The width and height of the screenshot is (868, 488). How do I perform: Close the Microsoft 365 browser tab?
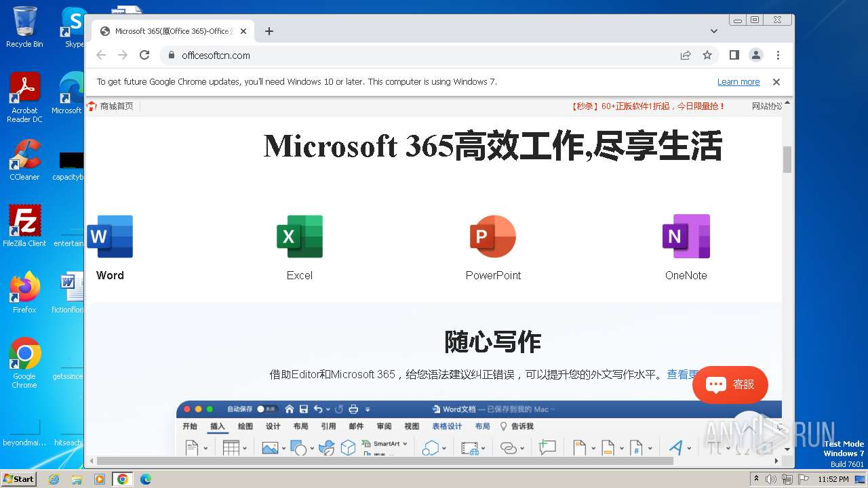(243, 31)
